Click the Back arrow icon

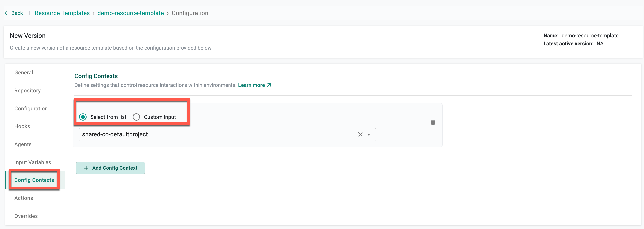pyautogui.click(x=7, y=13)
